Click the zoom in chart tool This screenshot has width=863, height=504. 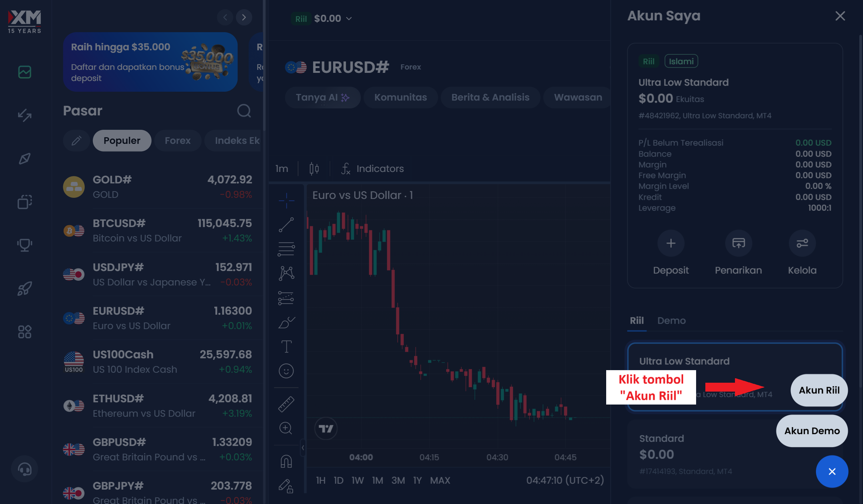click(286, 428)
